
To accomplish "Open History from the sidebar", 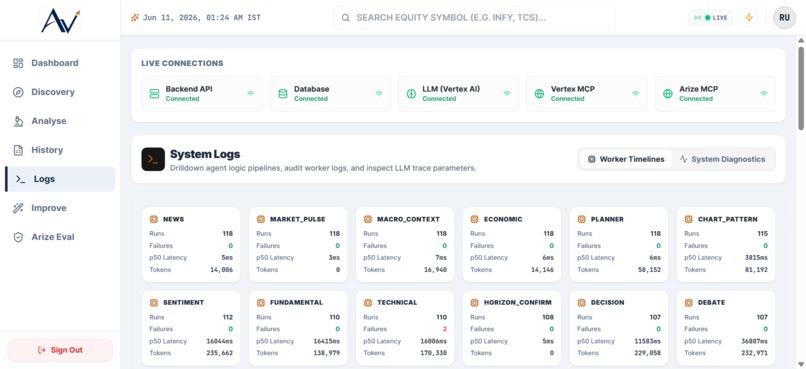I will [60, 150].
